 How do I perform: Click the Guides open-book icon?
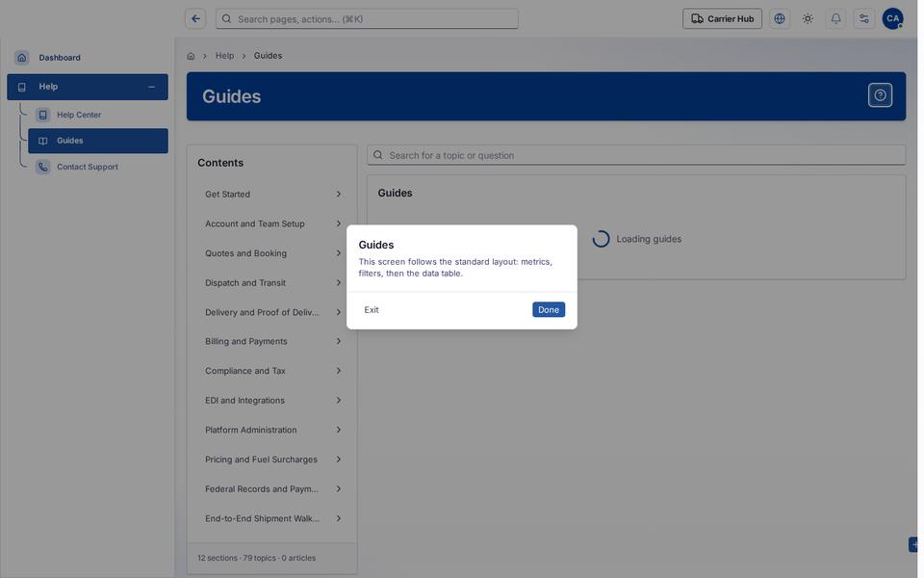point(42,141)
